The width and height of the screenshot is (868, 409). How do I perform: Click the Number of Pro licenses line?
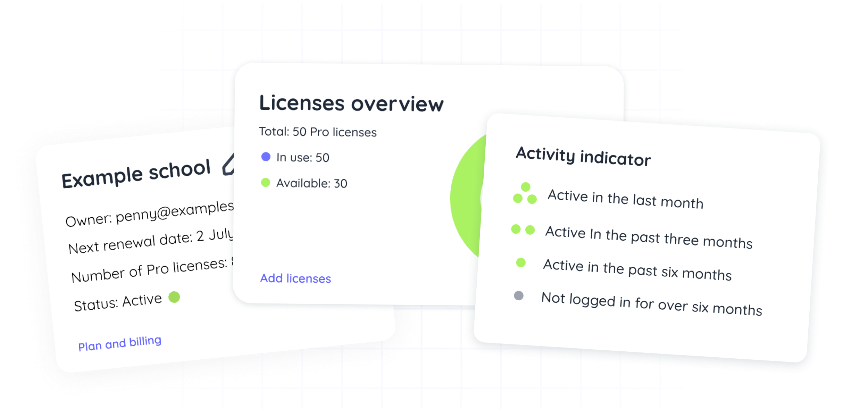[152, 270]
